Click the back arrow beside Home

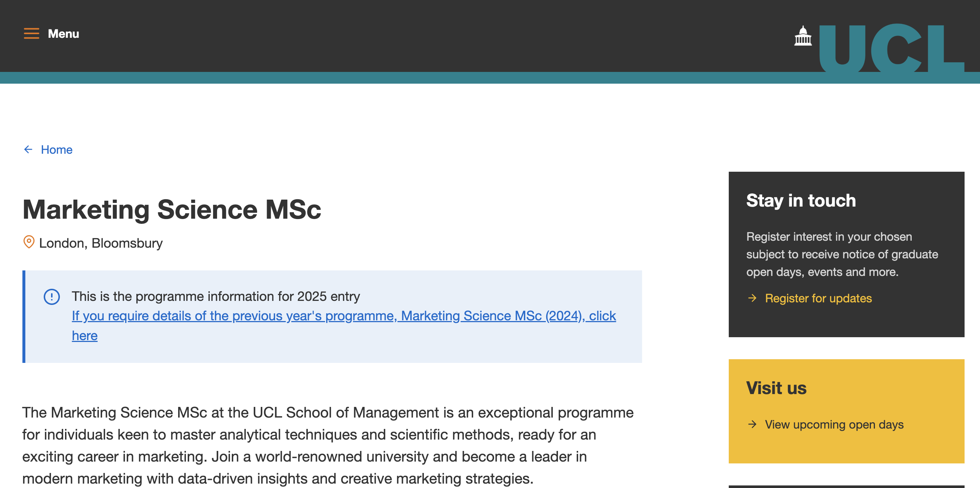click(x=28, y=149)
